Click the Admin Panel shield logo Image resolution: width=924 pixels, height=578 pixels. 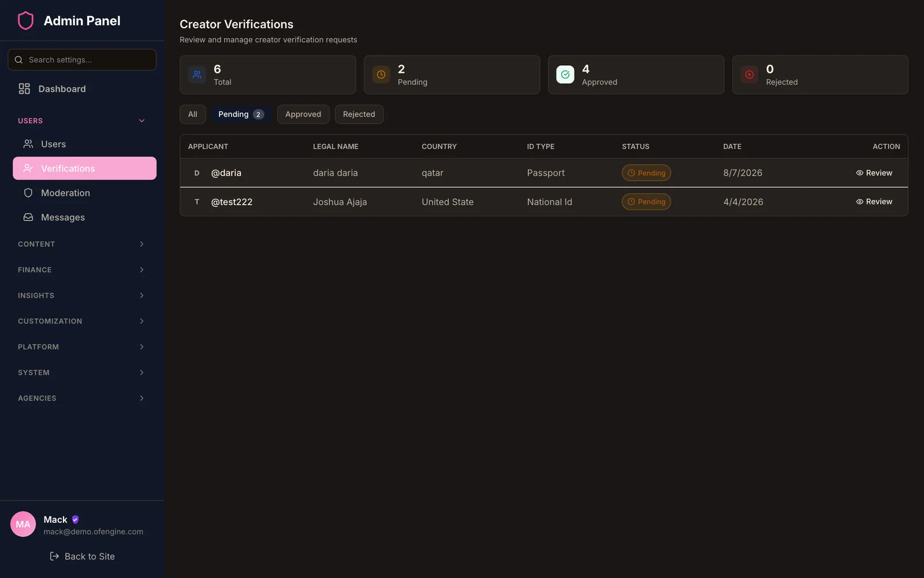click(x=25, y=21)
